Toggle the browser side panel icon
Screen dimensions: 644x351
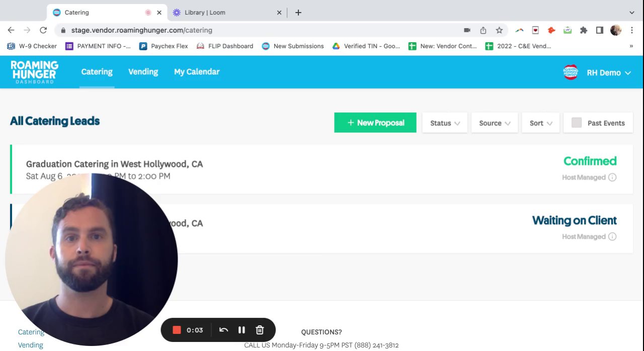coord(600,30)
